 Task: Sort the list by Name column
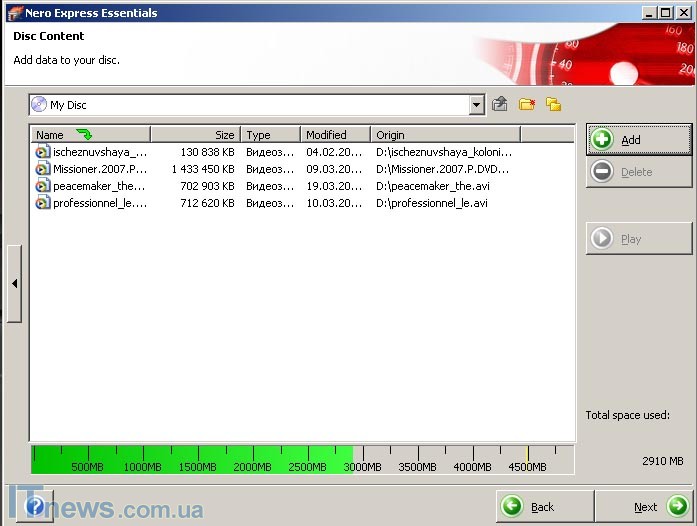point(90,135)
